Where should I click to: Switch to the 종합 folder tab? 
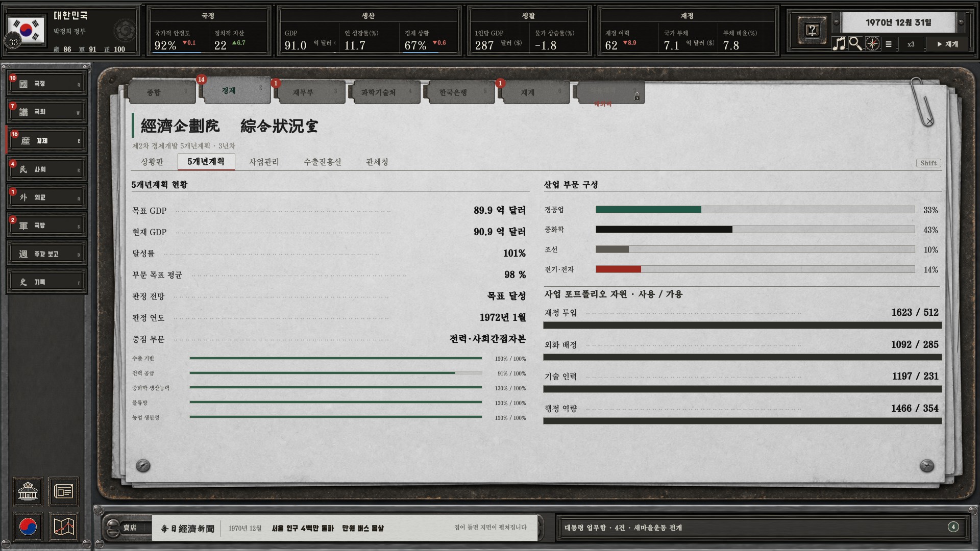click(x=161, y=92)
